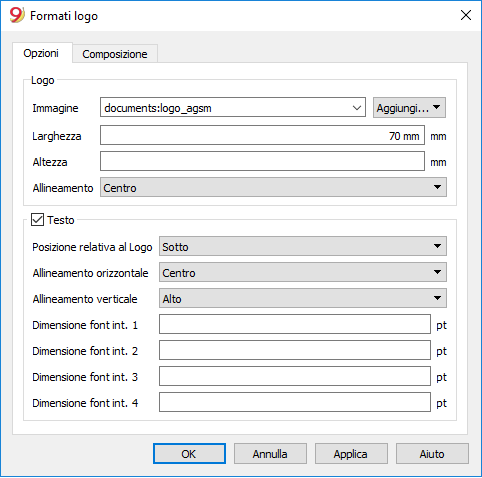Open the Allineamento verticale dropdown
The width and height of the screenshot is (482, 478).
point(303,298)
